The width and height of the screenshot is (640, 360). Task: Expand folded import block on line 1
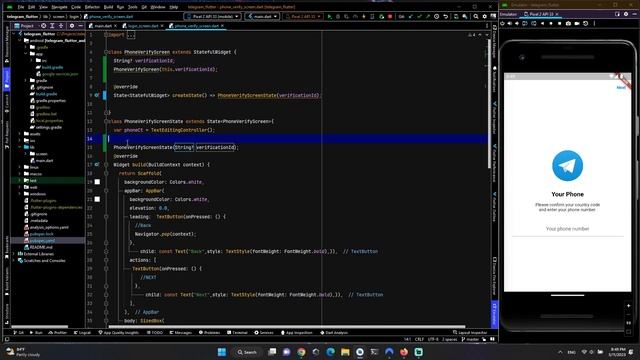(x=131, y=35)
